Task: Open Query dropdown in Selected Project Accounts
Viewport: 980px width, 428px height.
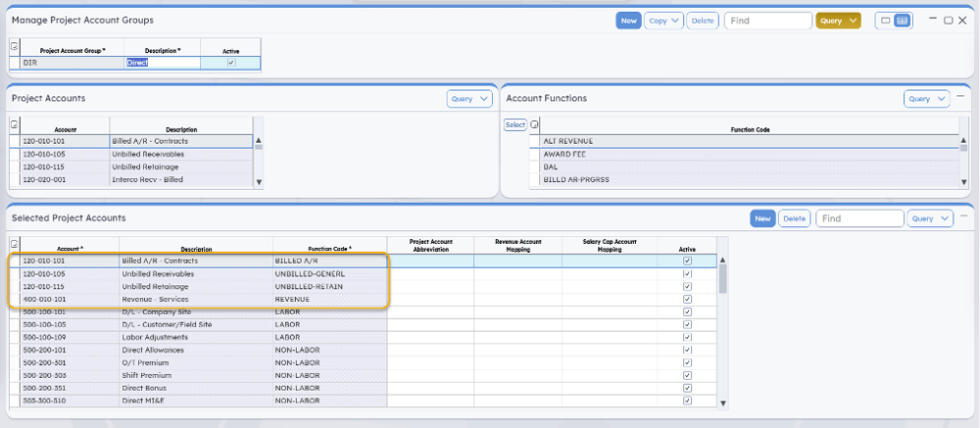Action: [930, 218]
